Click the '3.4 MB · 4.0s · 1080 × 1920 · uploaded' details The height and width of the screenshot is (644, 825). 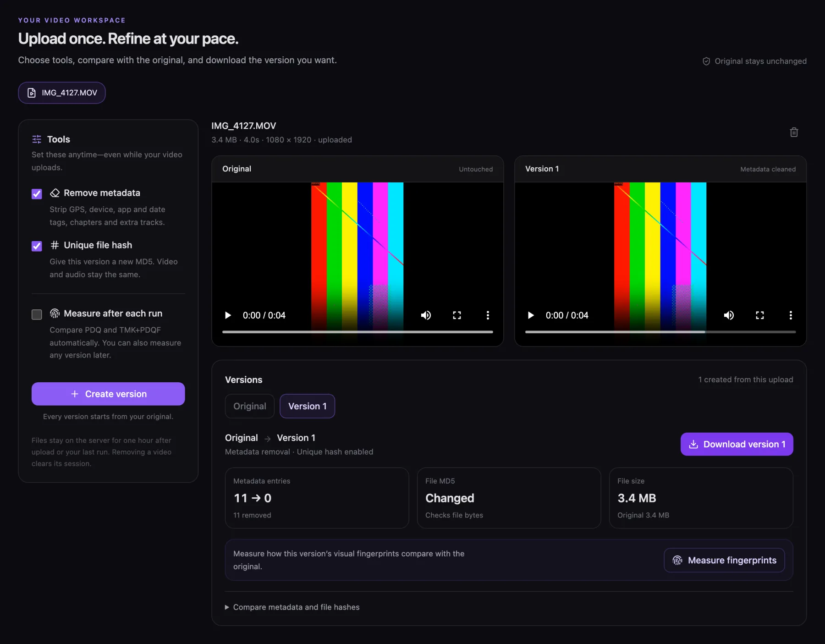pyautogui.click(x=282, y=140)
